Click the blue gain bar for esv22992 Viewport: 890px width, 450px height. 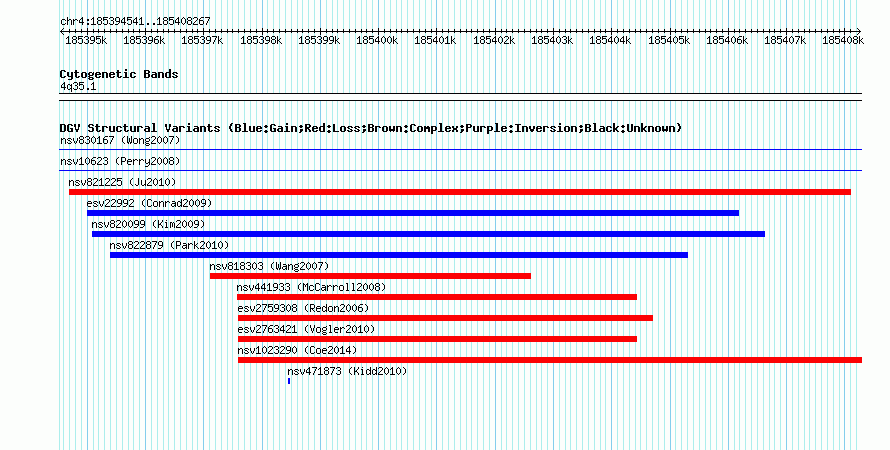pyautogui.click(x=413, y=213)
